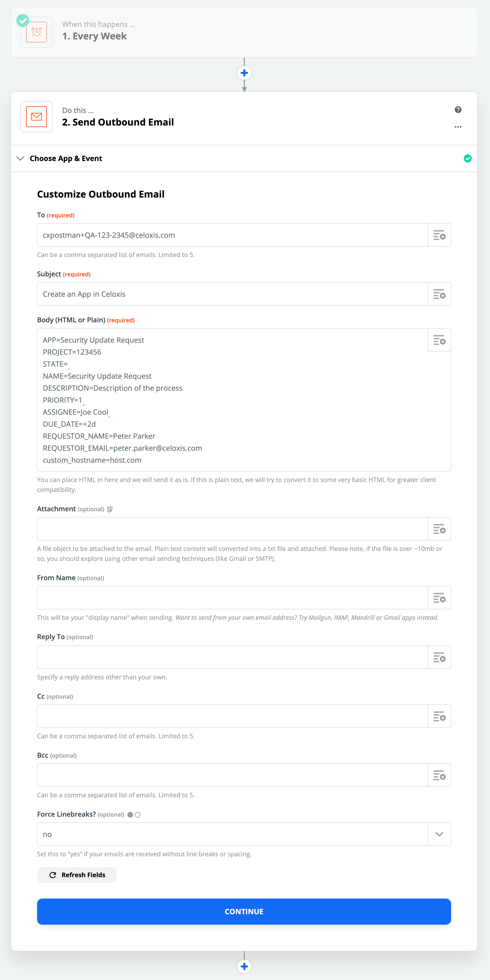Open three-dot menu for Send Outbound Email

click(458, 127)
